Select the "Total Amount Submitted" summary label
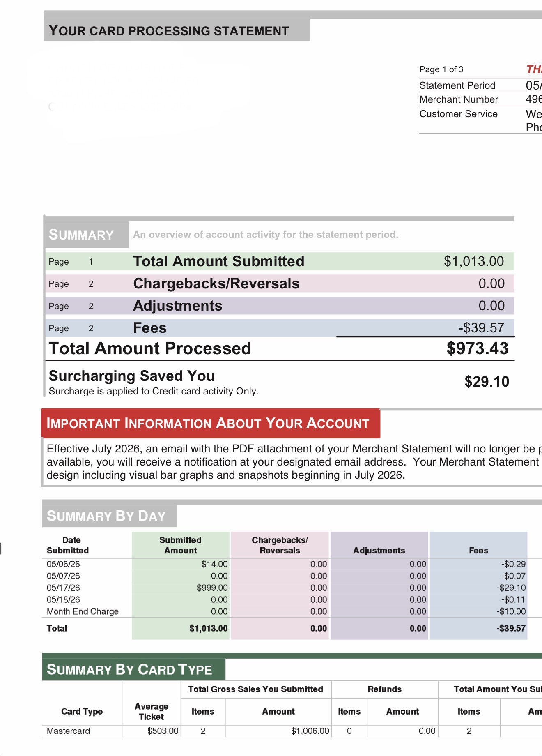Viewport: 542px width, 756px height. (219, 261)
